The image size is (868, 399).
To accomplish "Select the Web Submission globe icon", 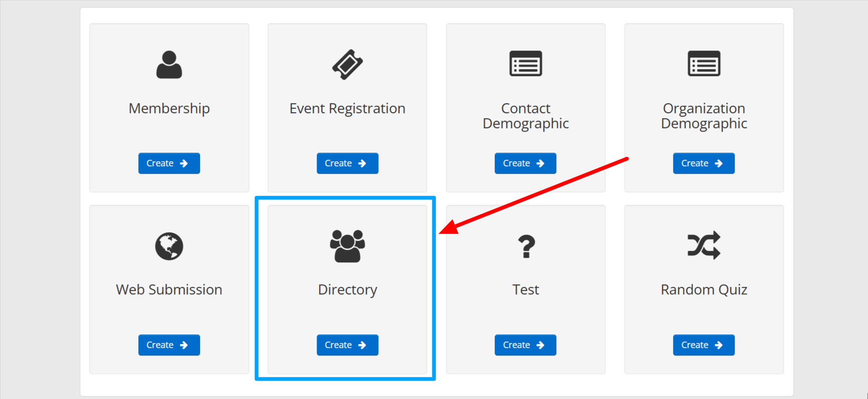I will tap(169, 246).
